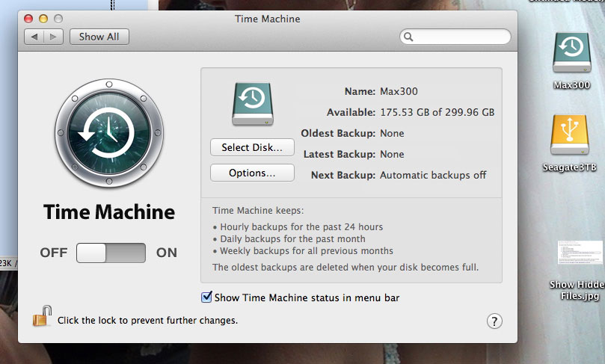Open the Options… button

click(252, 173)
